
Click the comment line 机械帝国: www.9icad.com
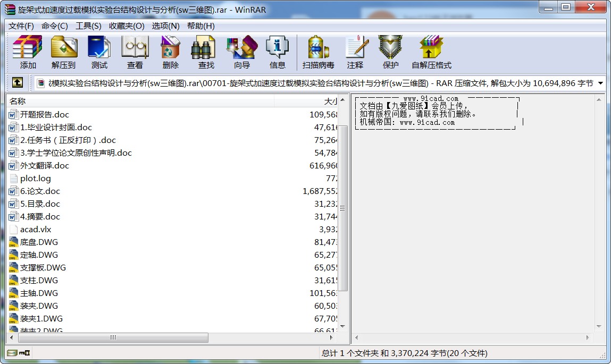(x=407, y=122)
